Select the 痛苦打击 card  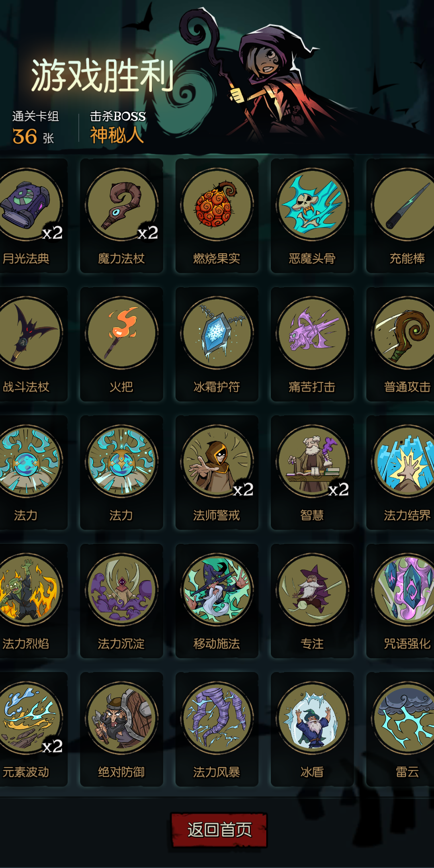pos(312,344)
